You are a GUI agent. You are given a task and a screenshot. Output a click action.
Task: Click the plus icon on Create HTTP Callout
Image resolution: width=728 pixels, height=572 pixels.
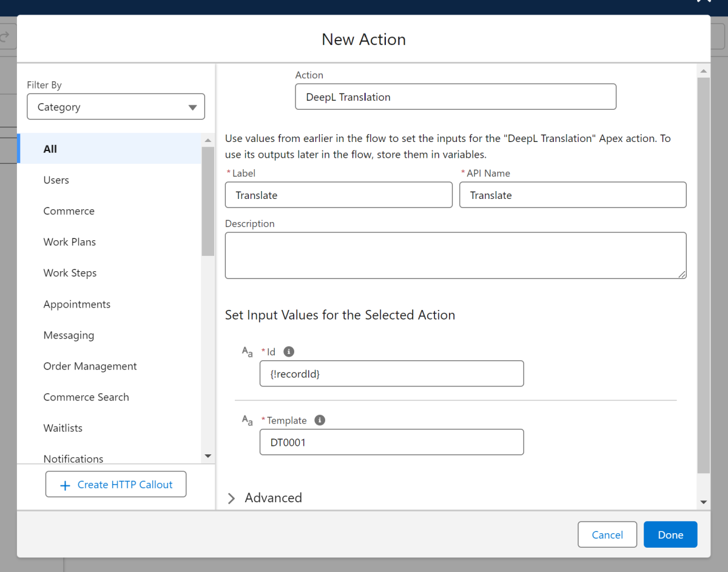coord(65,485)
